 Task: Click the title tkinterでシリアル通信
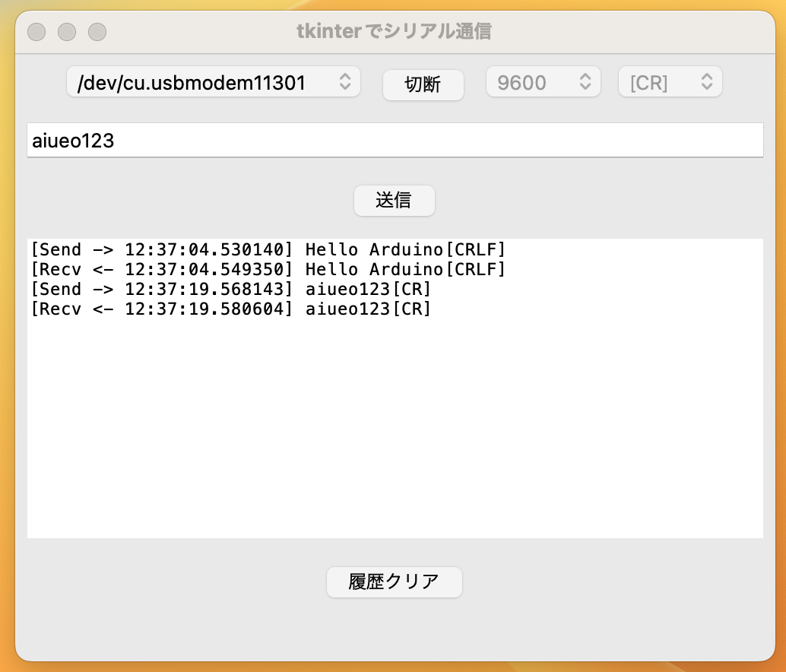pos(393,32)
